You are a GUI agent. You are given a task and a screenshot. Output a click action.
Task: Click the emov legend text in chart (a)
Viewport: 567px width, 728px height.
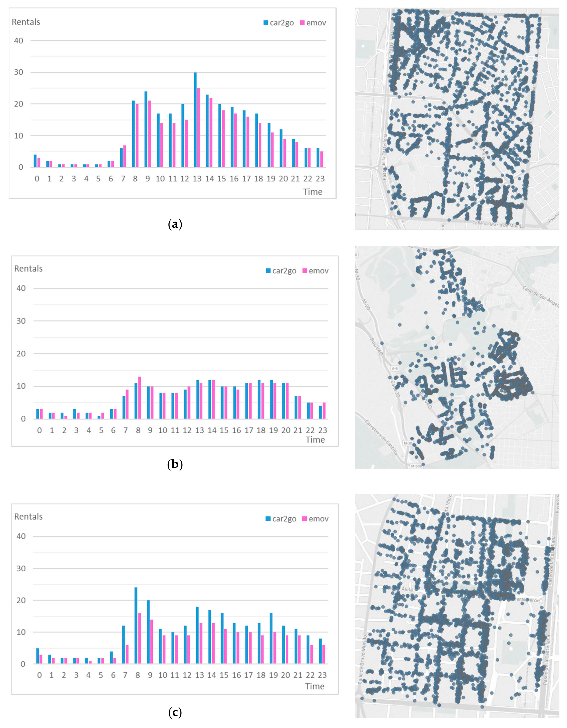click(316, 23)
